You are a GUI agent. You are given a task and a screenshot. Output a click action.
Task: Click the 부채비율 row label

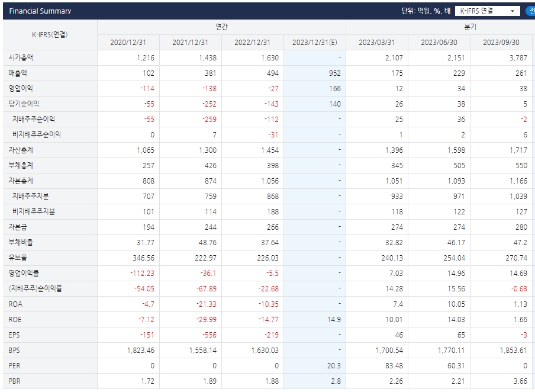(x=21, y=242)
